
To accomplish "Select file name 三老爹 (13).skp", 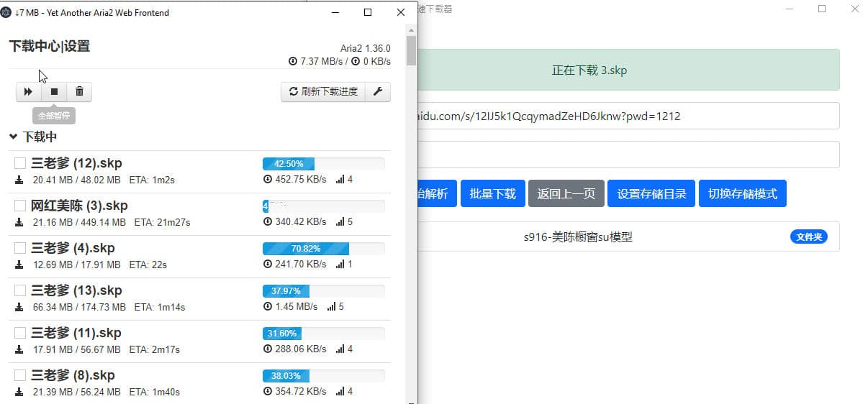I will [x=76, y=290].
